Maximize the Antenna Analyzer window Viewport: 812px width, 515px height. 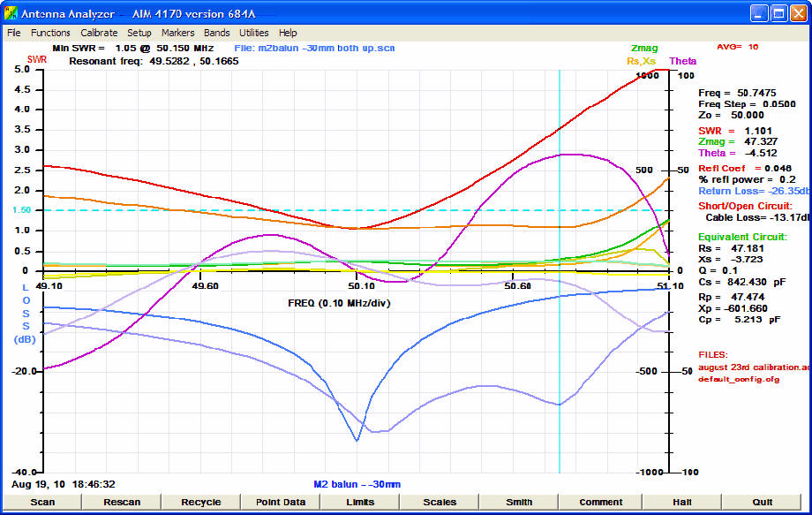tap(778, 13)
